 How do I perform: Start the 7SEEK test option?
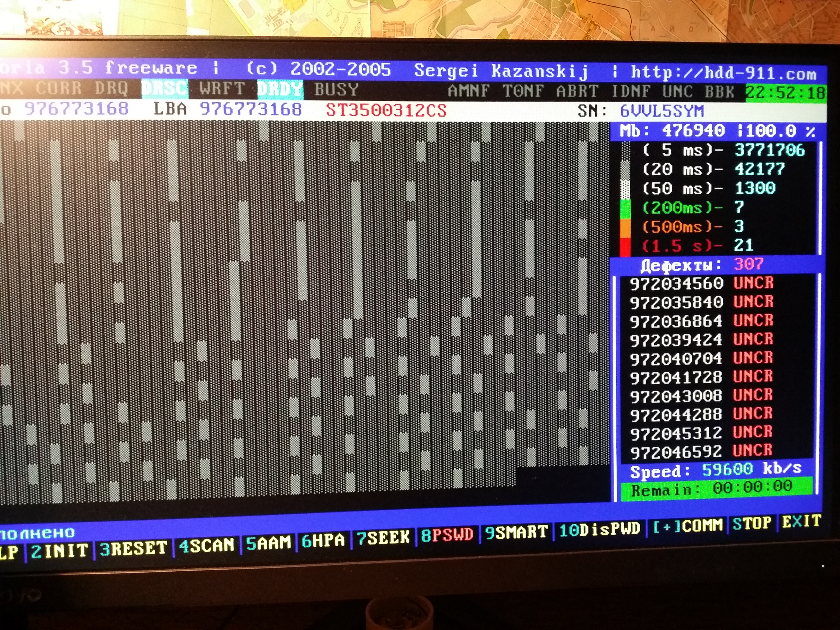pyautogui.click(x=384, y=538)
